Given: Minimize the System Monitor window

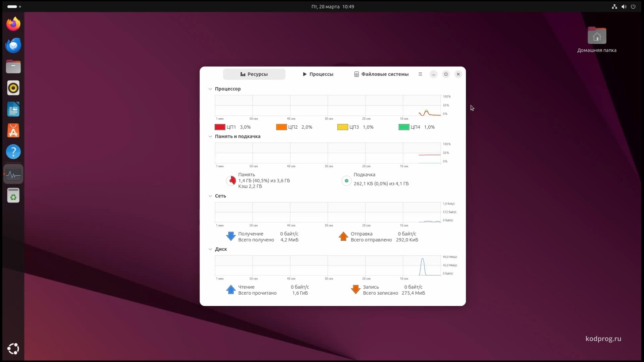Looking at the screenshot, I should (x=434, y=74).
